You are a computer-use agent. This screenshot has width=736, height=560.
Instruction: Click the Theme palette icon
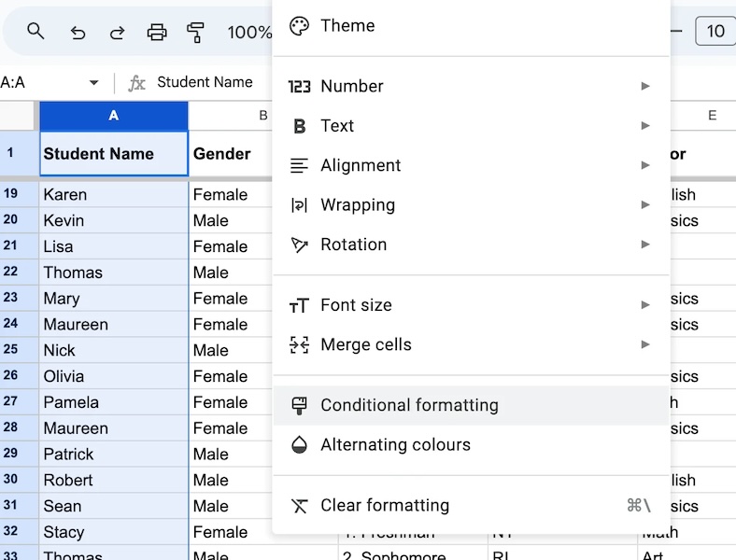click(300, 26)
